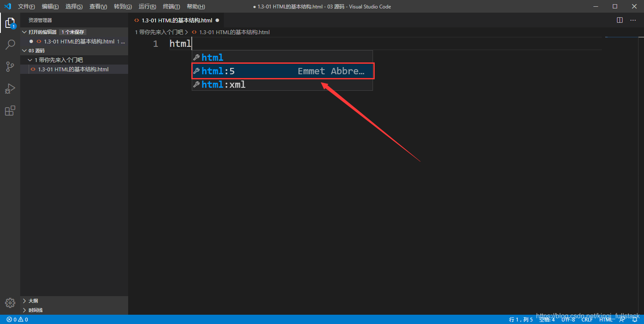The width and height of the screenshot is (644, 324).
Task: Click the 行 1, 列 5 cursor position indicator
Action: click(x=521, y=319)
